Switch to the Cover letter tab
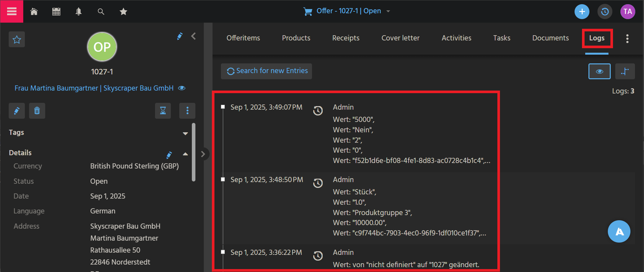The width and height of the screenshot is (644, 272). tap(400, 38)
